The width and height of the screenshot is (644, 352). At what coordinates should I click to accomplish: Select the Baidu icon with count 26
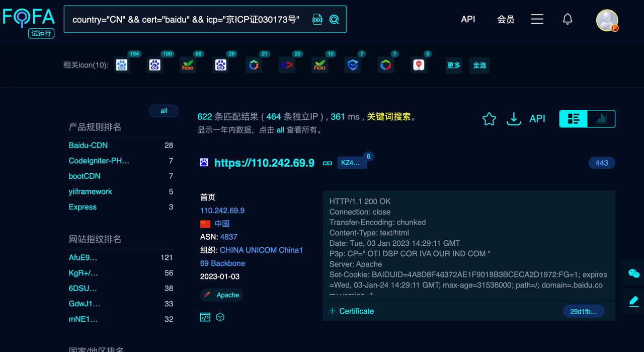click(221, 65)
